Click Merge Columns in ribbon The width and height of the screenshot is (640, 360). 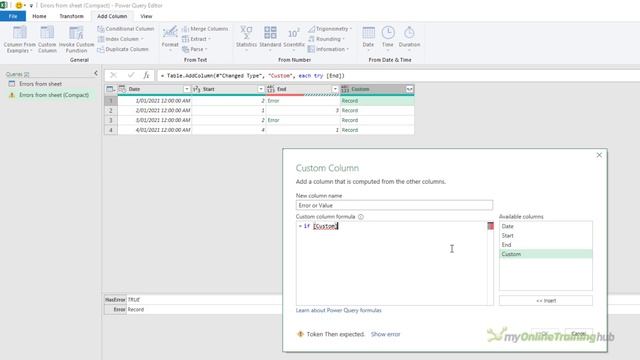coord(205,29)
